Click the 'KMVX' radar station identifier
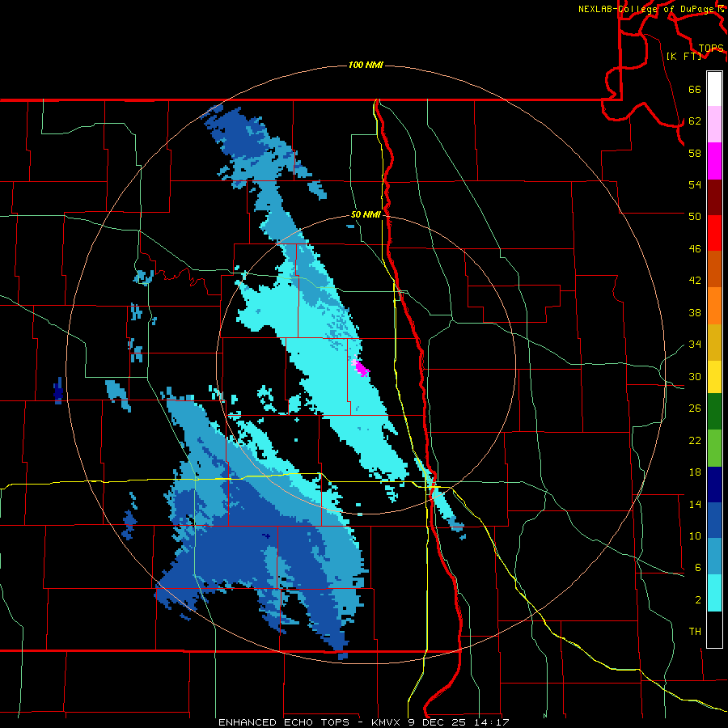728x728 pixels. point(387,722)
